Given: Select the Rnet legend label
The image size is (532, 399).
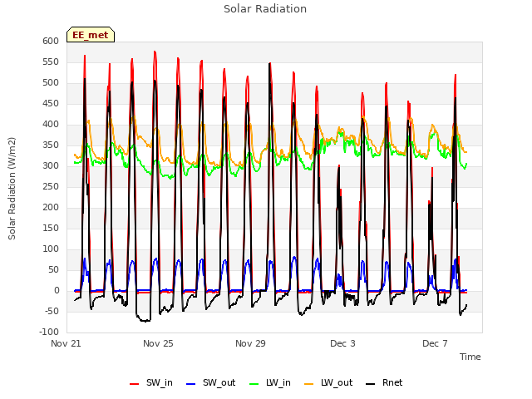Looking at the screenshot, I should (x=392, y=382).
